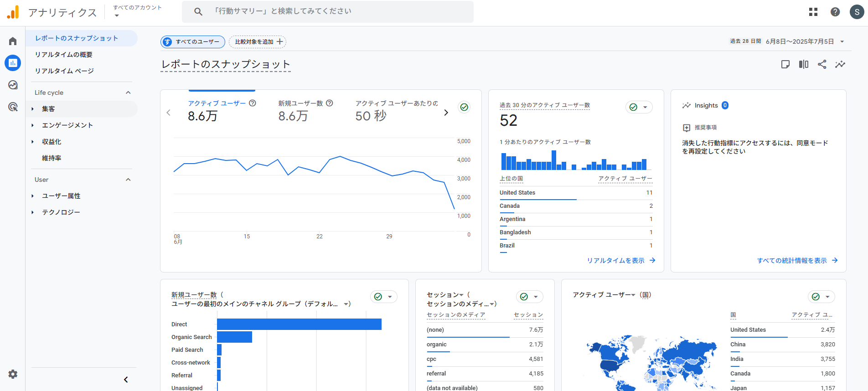The width and height of the screenshot is (868, 391).
Task: Open the Help question mark icon
Action: [x=835, y=12]
